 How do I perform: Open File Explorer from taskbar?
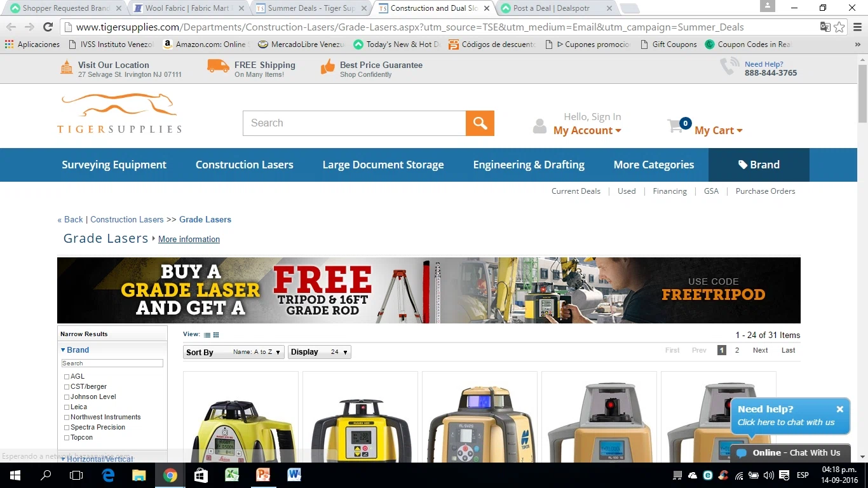point(139,475)
